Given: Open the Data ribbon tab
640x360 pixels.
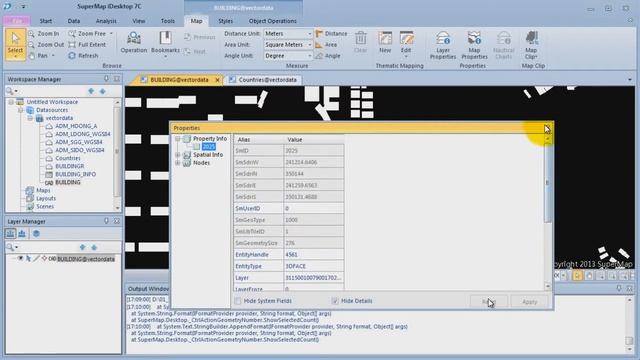Looking at the screenshot, I should point(74,21).
